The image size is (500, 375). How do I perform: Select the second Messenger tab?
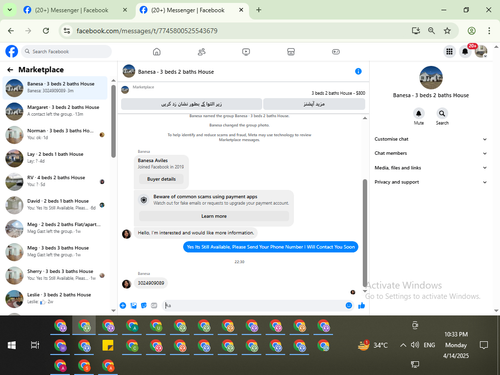click(x=187, y=10)
